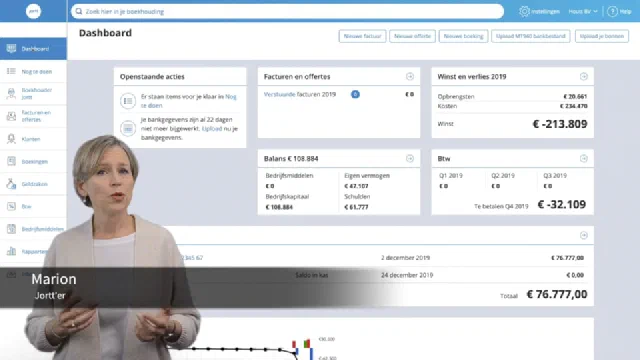Click Schulden value € 61.777

click(x=356, y=207)
